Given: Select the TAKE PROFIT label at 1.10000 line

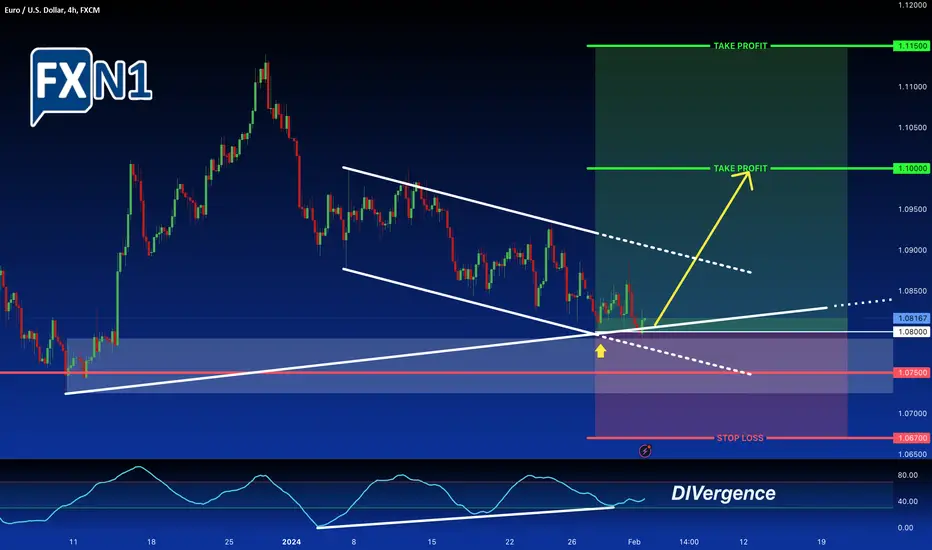Looking at the screenshot, I should pos(740,168).
